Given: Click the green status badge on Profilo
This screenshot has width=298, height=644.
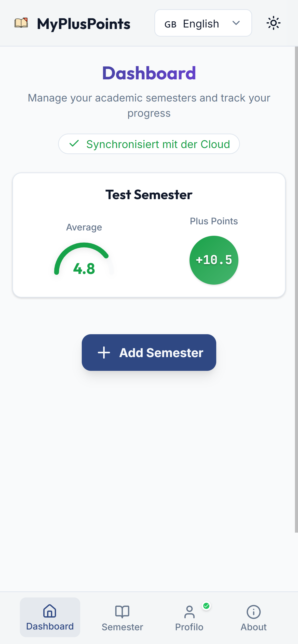Looking at the screenshot, I should click(x=206, y=606).
